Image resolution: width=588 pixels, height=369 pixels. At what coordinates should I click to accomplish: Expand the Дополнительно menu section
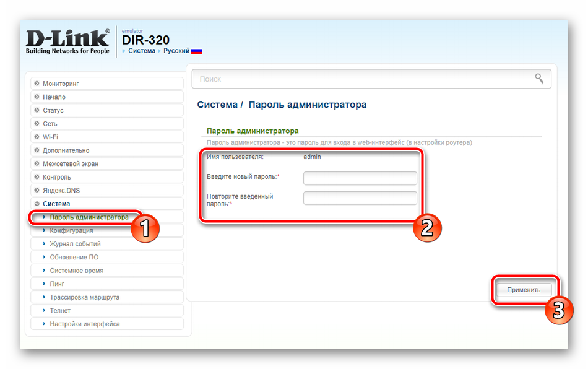107,150
